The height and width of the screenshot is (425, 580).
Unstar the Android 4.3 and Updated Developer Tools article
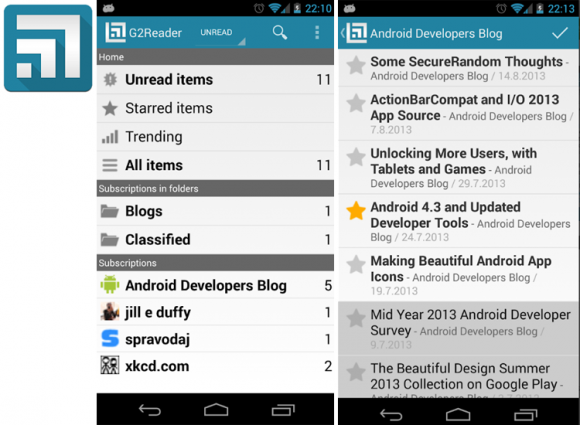coord(356,210)
